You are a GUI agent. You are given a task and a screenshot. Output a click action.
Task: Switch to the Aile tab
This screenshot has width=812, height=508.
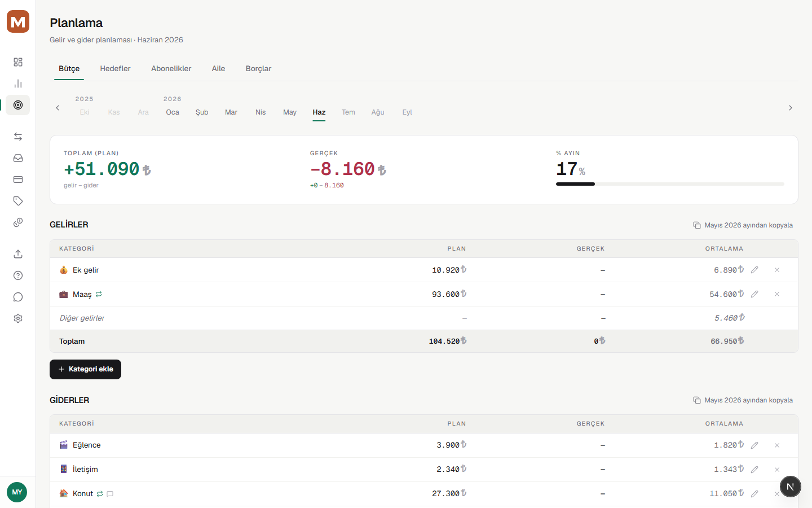click(218, 69)
